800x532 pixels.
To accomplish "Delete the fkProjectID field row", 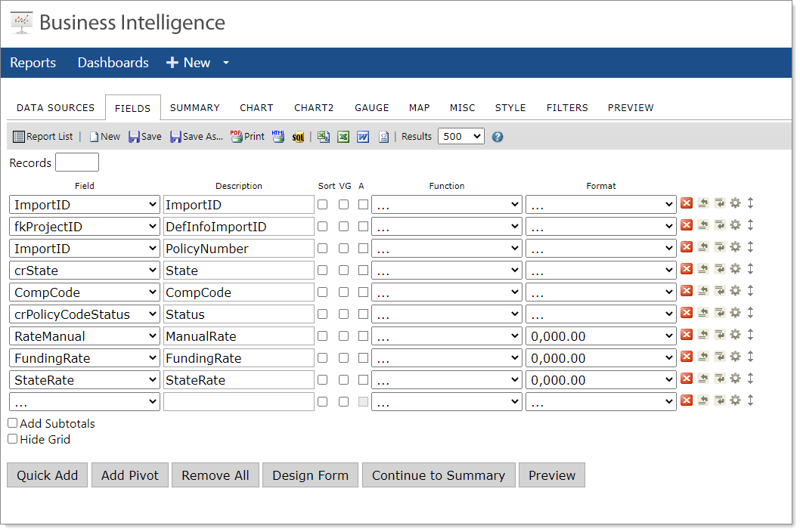I will pyautogui.click(x=687, y=225).
